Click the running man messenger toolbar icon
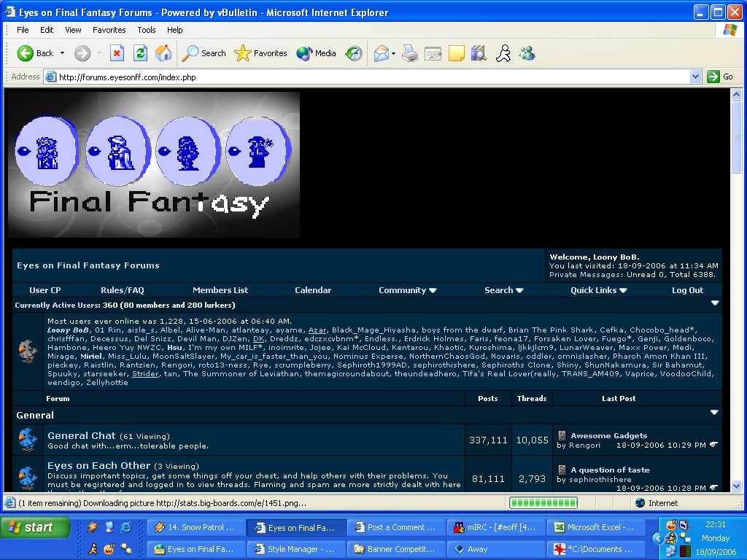The image size is (747, 560). pos(503,53)
